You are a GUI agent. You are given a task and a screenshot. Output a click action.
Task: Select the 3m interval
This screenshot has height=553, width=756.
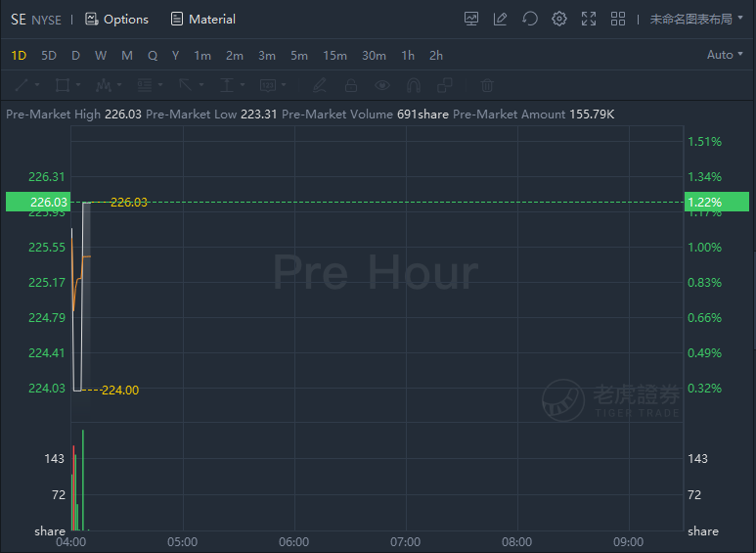(267, 56)
